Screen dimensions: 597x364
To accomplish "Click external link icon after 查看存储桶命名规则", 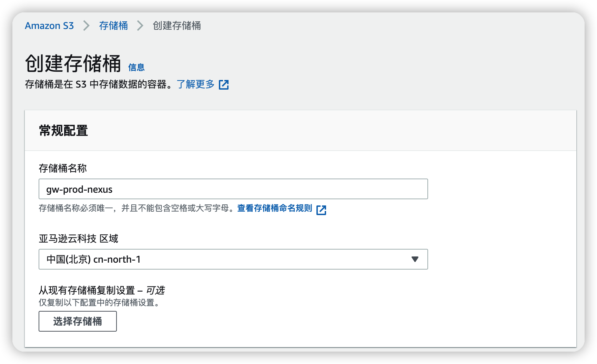I will click(321, 210).
